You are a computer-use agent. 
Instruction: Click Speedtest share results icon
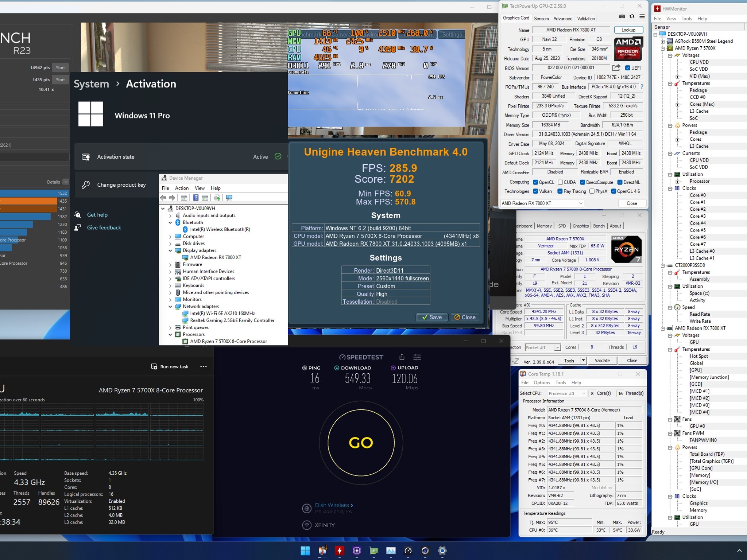point(402,357)
